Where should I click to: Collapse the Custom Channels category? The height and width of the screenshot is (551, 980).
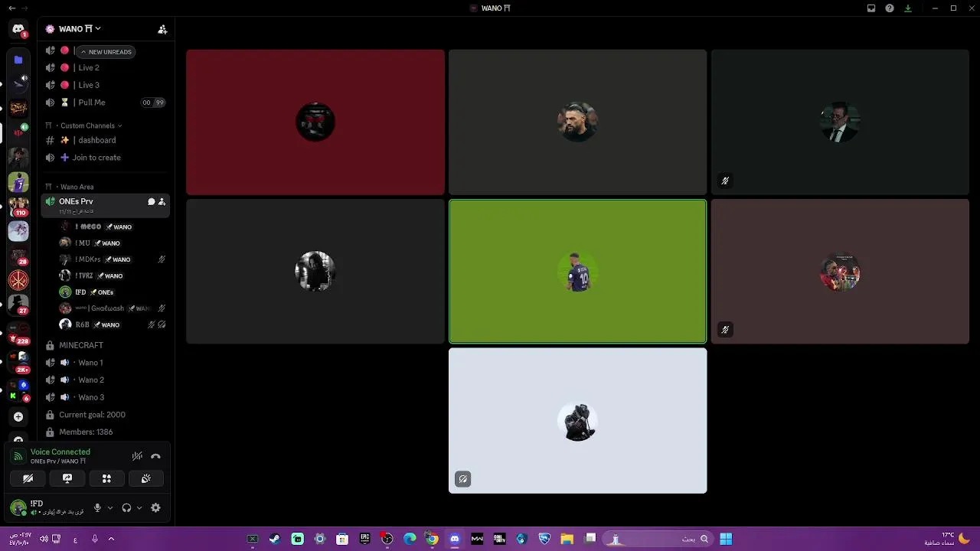(87, 126)
